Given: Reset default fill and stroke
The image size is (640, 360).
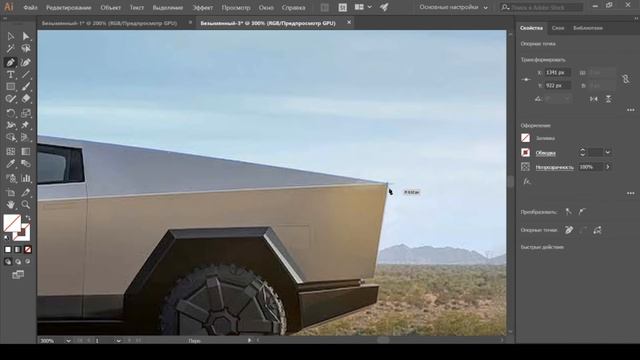Looking at the screenshot, I should click(7, 237).
